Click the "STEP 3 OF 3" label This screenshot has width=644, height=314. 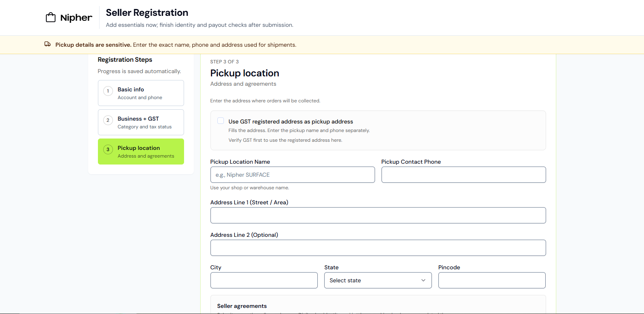click(225, 62)
